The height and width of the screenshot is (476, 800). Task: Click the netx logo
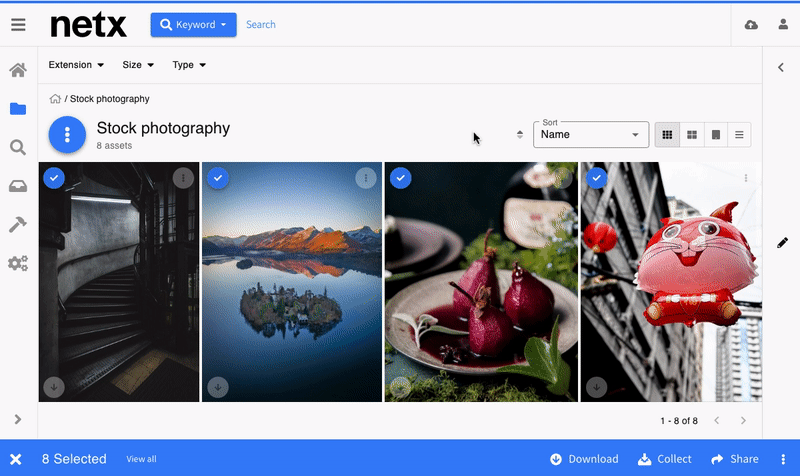click(88, 25)
